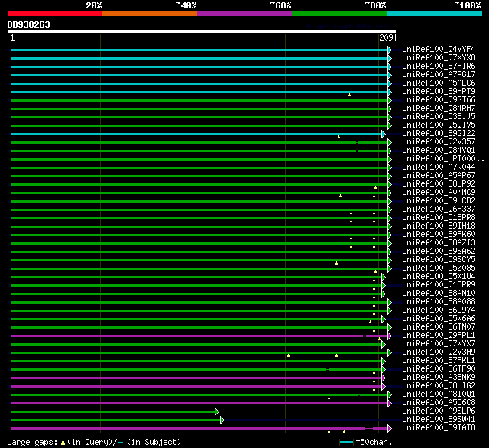Click the B9SW41 alignment end arrow
Viewport: 489px width, 448px height.
[222, 420]
